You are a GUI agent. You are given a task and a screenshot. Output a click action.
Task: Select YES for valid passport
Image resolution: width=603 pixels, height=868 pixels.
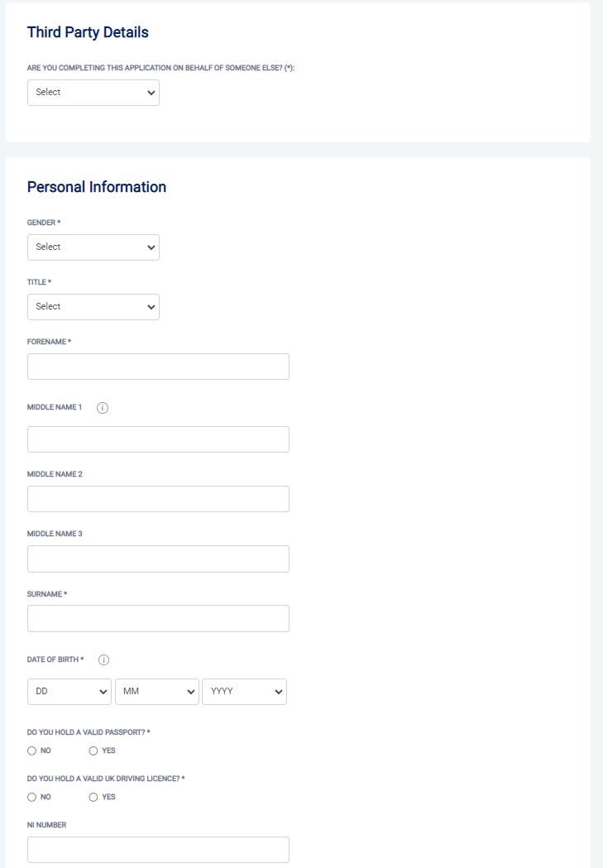[93, 751]
